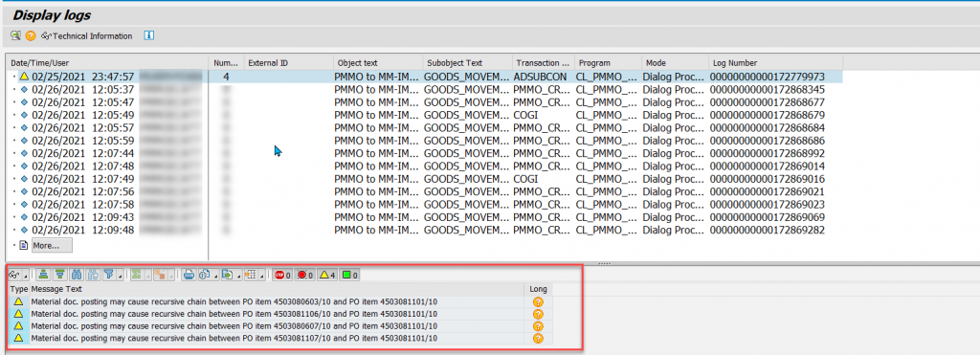The width and height of the screenshot is (980, 355).
Task: Open the layout dropdown arrow
Action: 262,275
